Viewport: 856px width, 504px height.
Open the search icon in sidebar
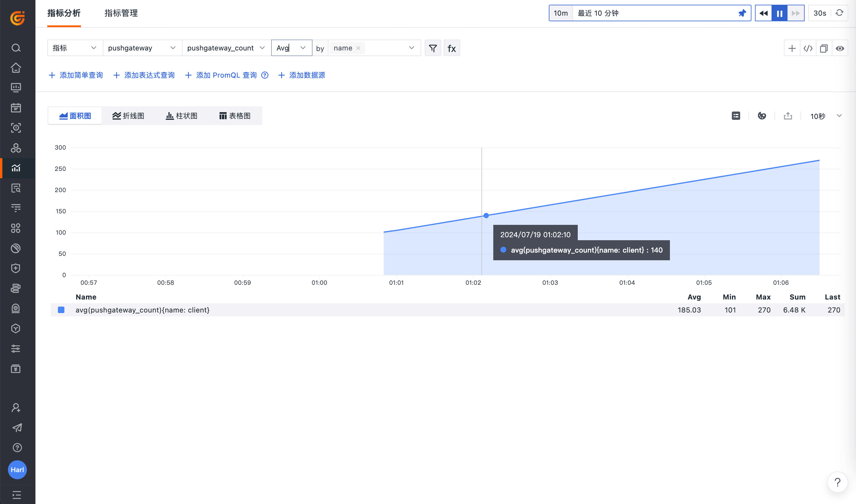16,48
